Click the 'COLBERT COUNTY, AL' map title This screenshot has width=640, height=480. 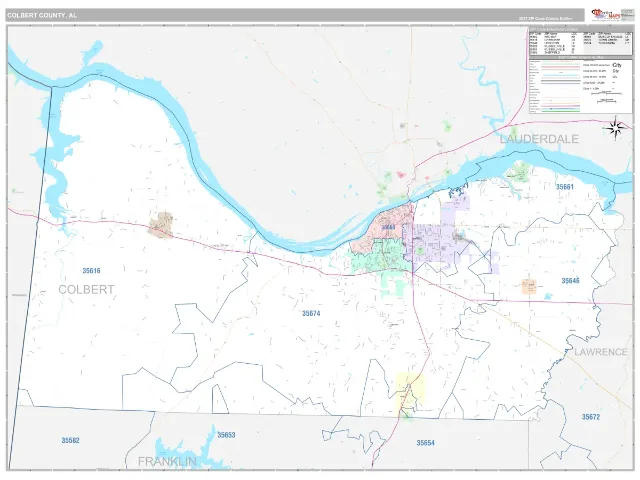42,16
